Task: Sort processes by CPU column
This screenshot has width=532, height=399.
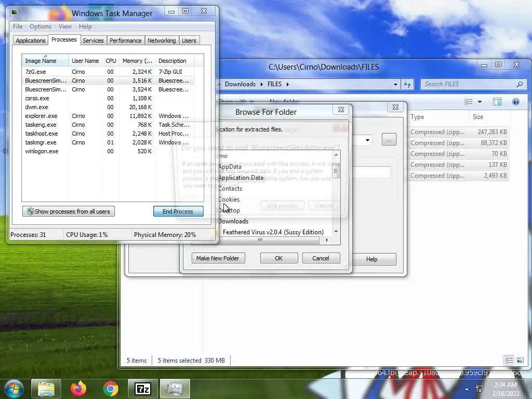Action: click(x=111, y=61)
